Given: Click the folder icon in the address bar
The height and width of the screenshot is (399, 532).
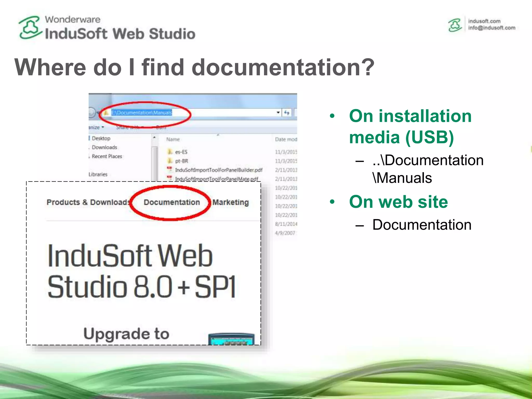Looking at the screenshot, I should pyautogui.click(x=106, y=113).
